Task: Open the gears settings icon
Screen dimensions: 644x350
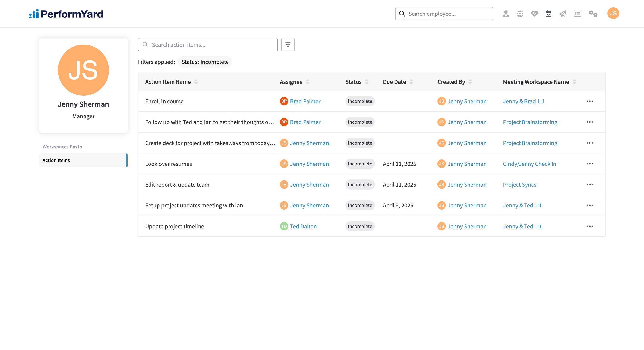Action: pos(593,14)
